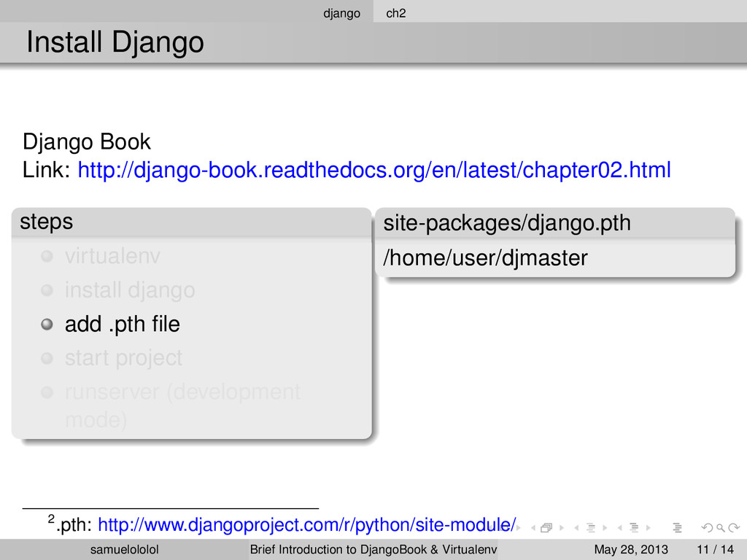Open the django-book readthedocs chapter02 link
747x560 pixels.
(374, 170)
